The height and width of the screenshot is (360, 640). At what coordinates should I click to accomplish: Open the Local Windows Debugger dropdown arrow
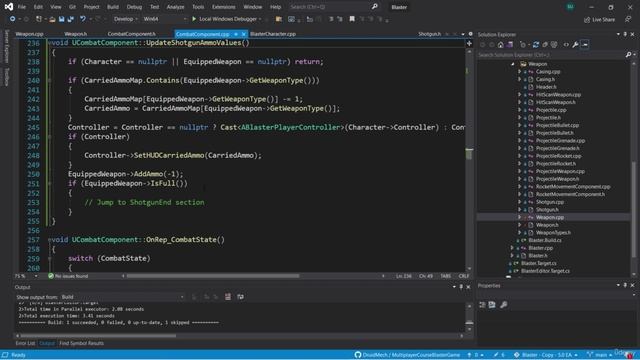click(260, 19)
